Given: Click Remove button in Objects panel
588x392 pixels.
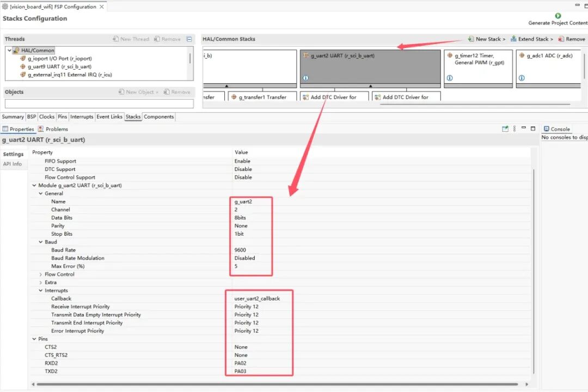Looking at the screenshot, I should click(177, 92).
